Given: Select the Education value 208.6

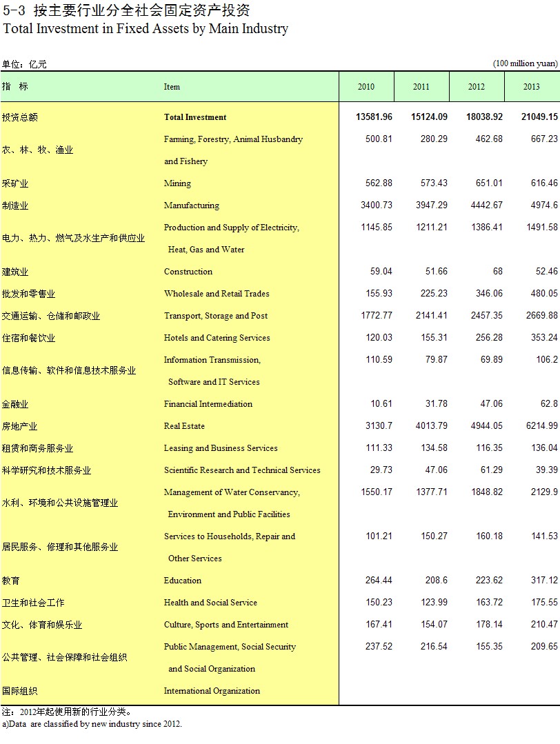Looking at the screenshot, I should pos(436,580).
